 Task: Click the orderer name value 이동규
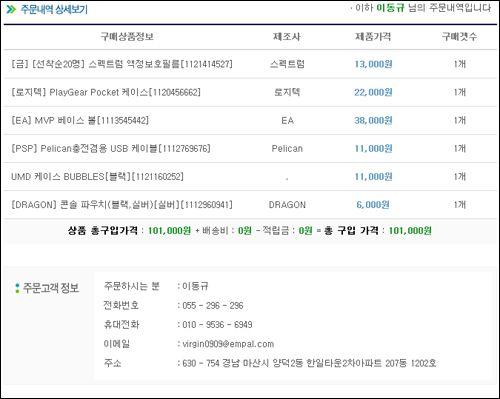click(195, 286)
